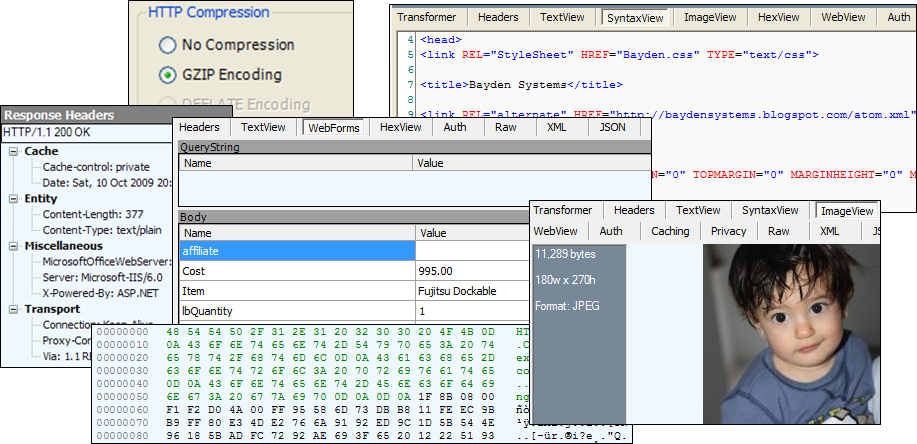Open the Privacy tab
Viewport: 917px width, 444px height.
pyautogui.click(x=728, y=231)
